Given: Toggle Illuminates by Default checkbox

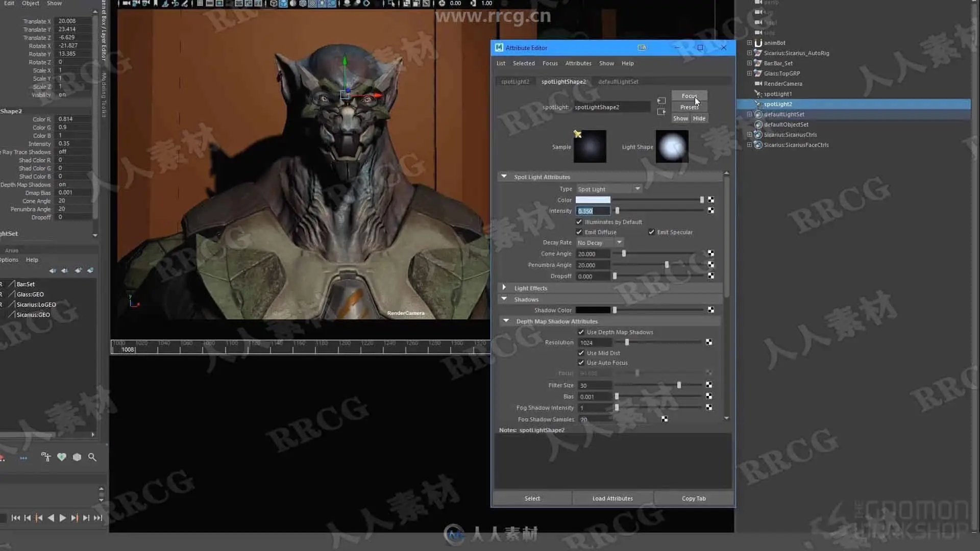Looking at the screenshot, I should [x=579, y=222].
